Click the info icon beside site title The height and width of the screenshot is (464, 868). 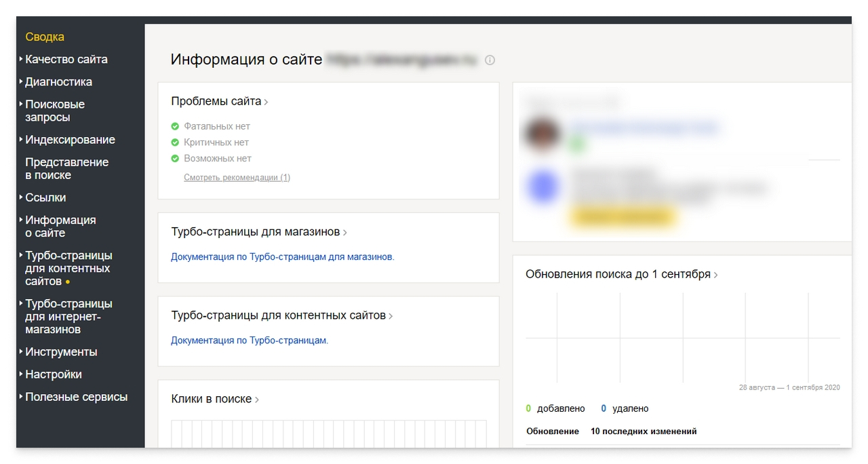490,60
